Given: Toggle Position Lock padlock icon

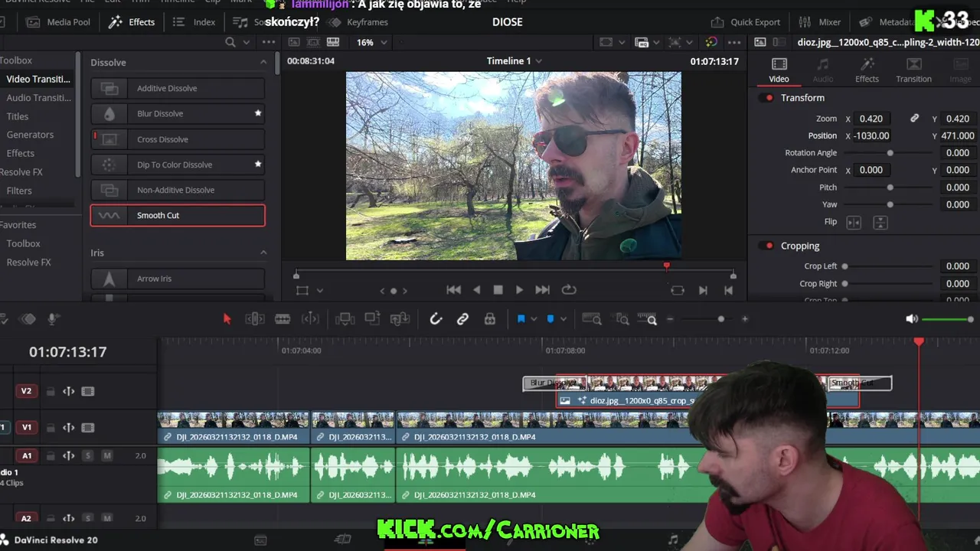Looking at the screenshot, I should point(490,319).
